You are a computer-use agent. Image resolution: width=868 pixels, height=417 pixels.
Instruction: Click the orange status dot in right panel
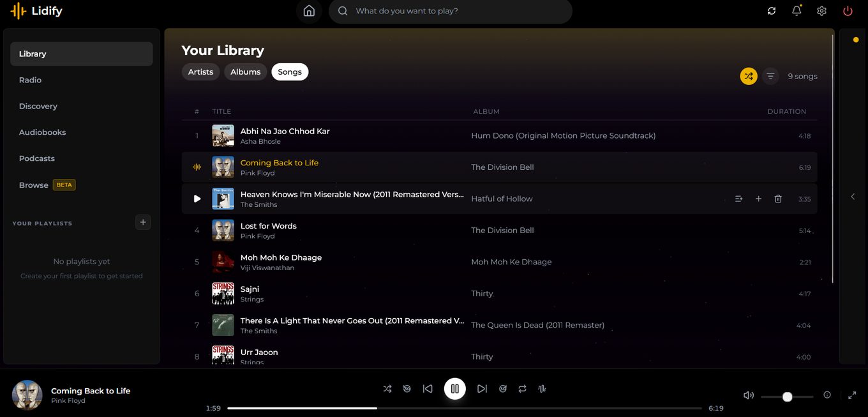[x=856, y=40]
